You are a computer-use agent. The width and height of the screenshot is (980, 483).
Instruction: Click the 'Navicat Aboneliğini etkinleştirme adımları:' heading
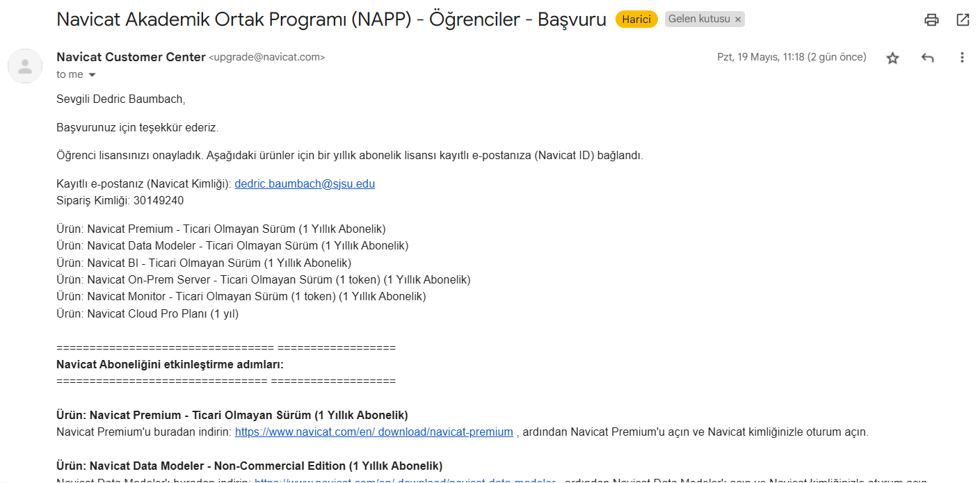170,364
